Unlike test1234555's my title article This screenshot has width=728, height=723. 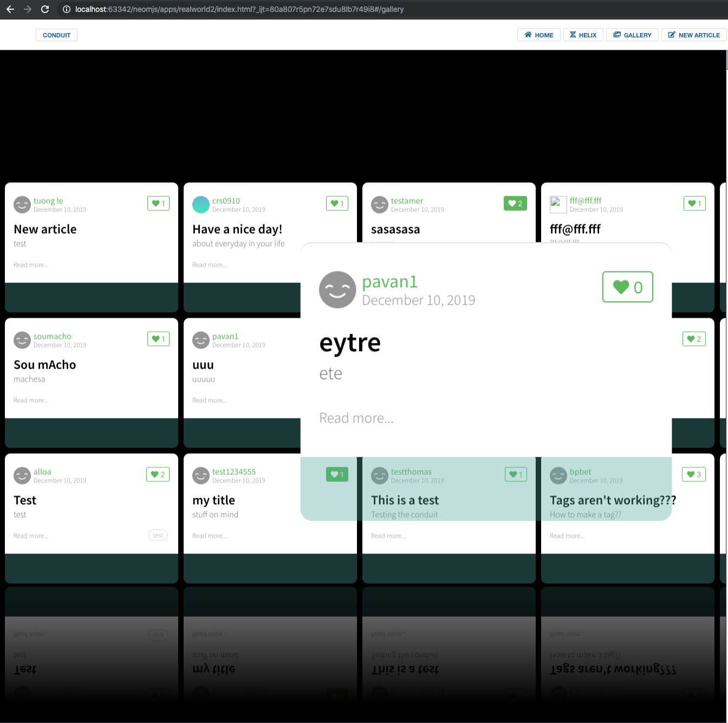(337, 474)
